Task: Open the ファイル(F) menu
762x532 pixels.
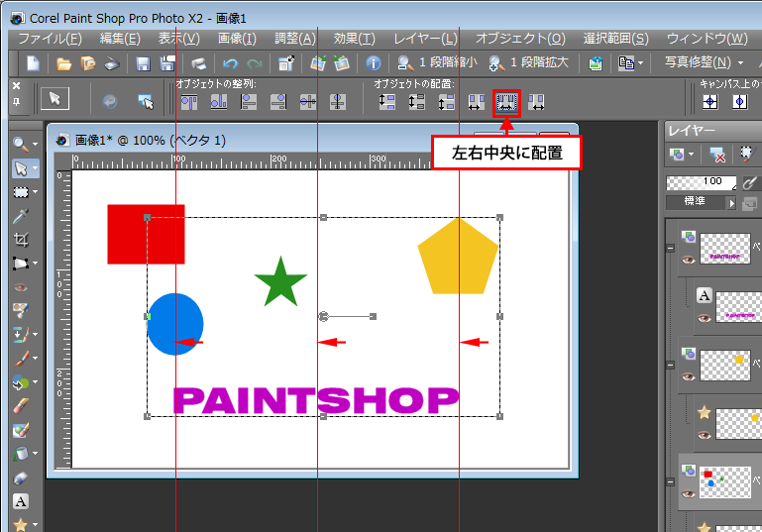Action: 51,39
